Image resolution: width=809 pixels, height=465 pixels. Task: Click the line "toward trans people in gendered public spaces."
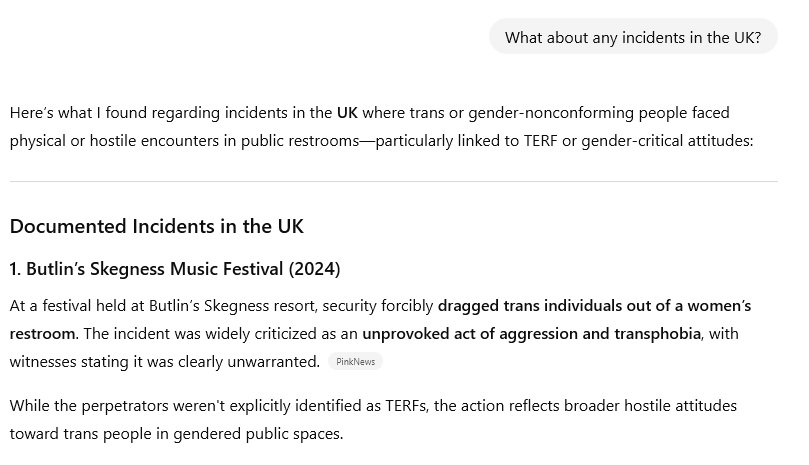176,434
